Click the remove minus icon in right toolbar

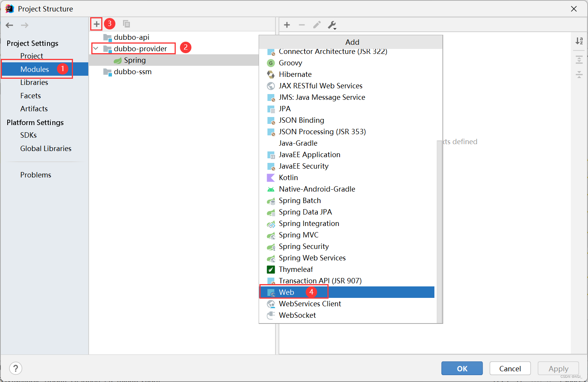click(x=302, y=25)
